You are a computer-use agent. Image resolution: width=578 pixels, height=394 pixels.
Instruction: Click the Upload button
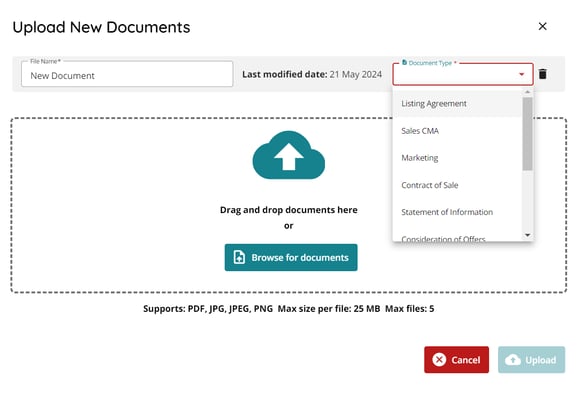point(531,360)
